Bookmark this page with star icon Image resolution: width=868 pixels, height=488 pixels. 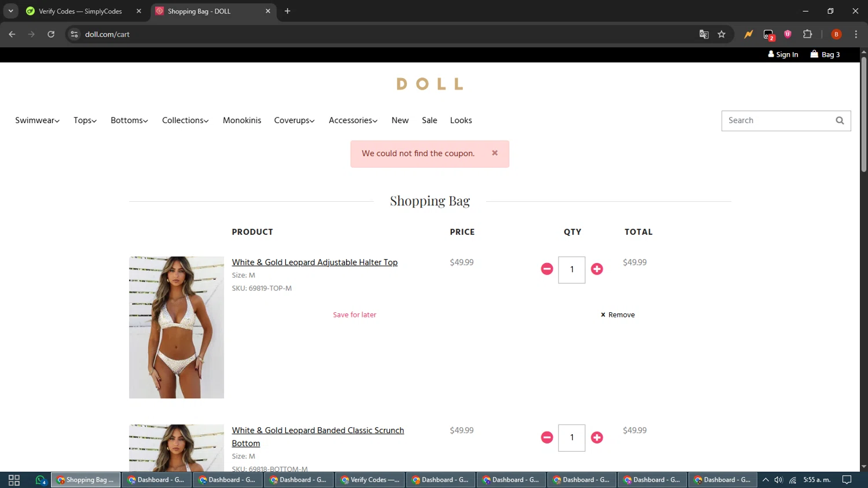coord(722,34)
